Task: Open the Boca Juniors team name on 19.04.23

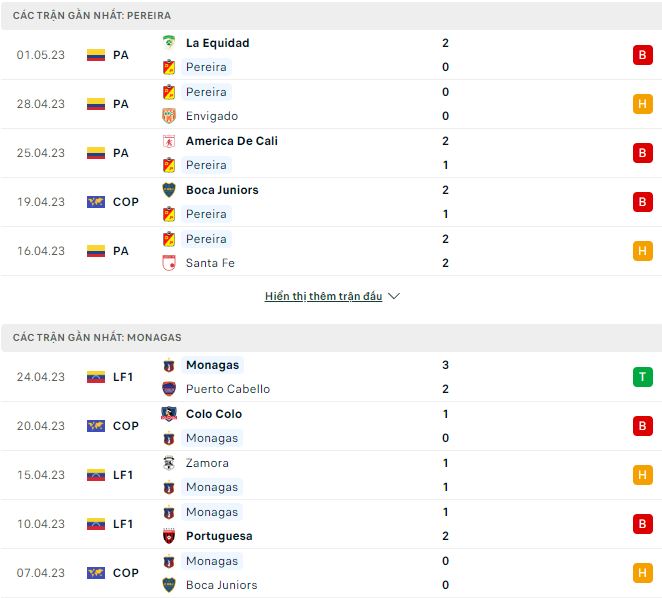Action: (x=222, y=190)
